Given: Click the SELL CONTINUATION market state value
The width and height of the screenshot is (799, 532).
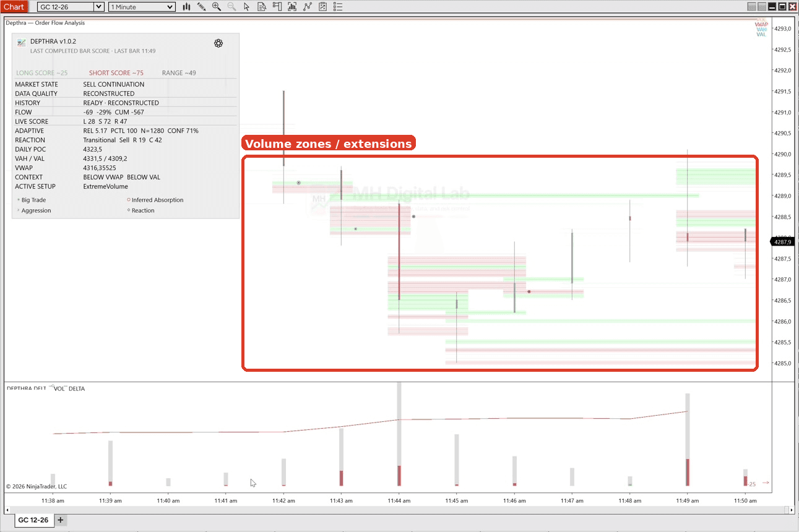Looking at the screenshot, I should pyautogui.click(x=114, y=84).
